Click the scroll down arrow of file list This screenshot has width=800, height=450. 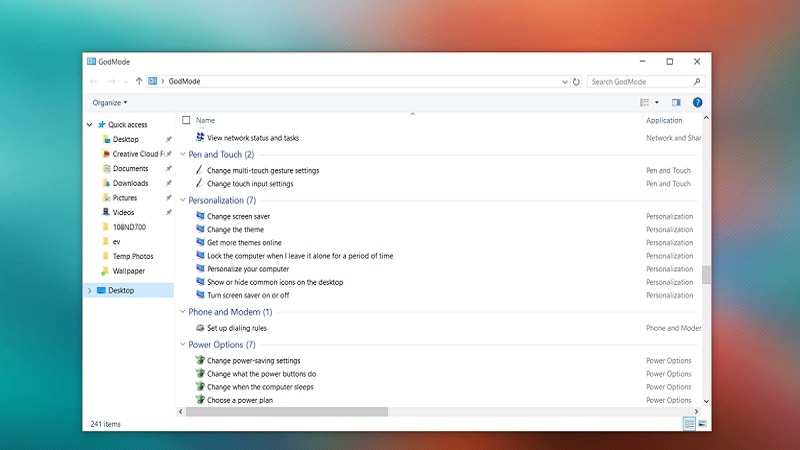tap(706, 402)
